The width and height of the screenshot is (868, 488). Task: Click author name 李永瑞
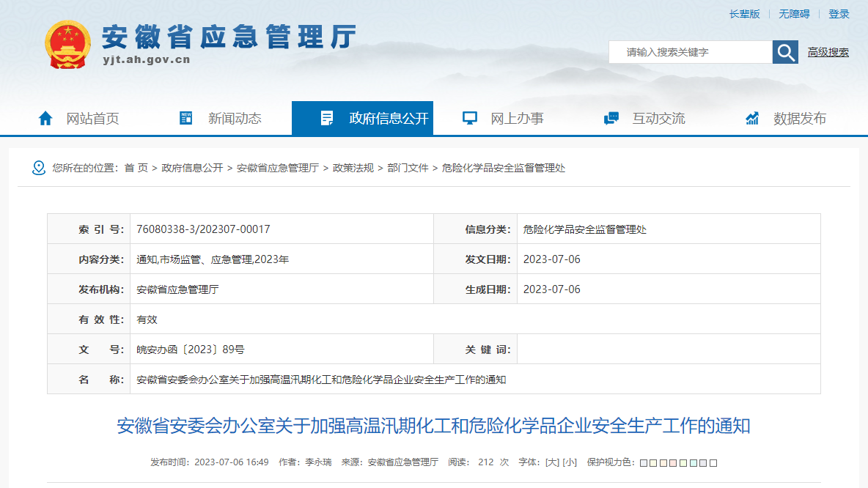[x=318, y=462]
